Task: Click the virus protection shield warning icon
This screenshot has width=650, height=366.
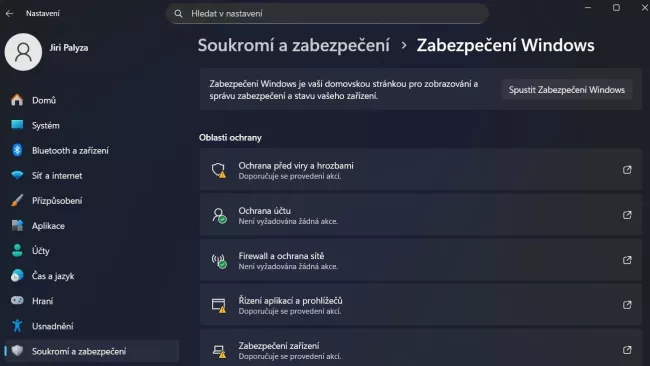Action: pos(218,170)
